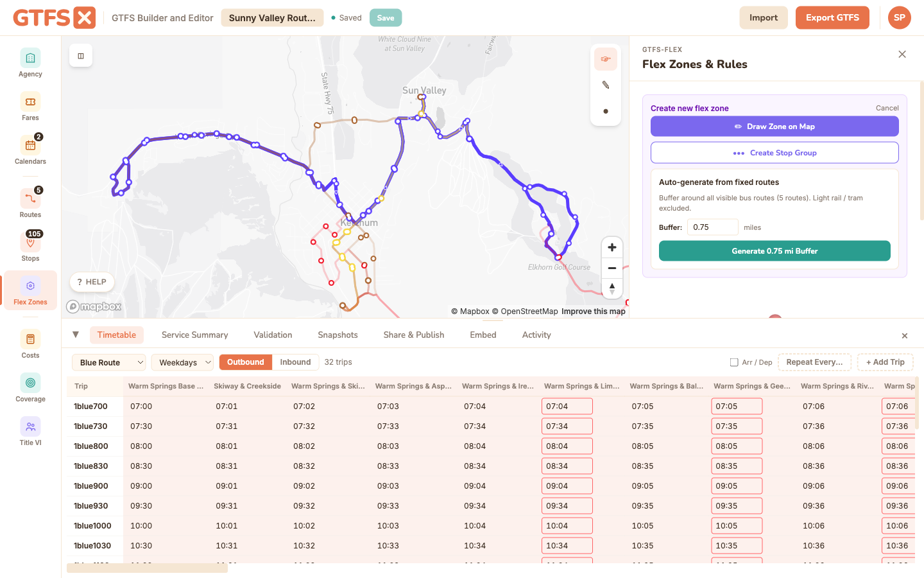
Task: Open the map HELP button
Action: (92, 282)
